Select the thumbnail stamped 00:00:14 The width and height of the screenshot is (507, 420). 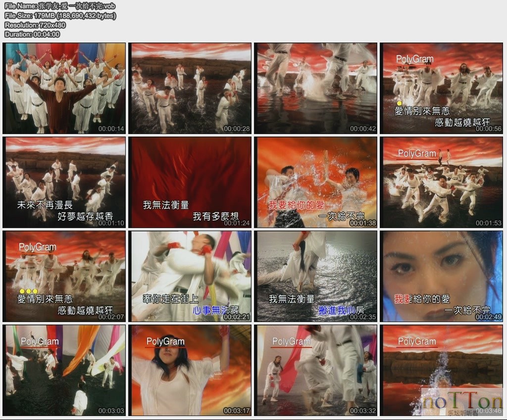click(x=64, y=88)
